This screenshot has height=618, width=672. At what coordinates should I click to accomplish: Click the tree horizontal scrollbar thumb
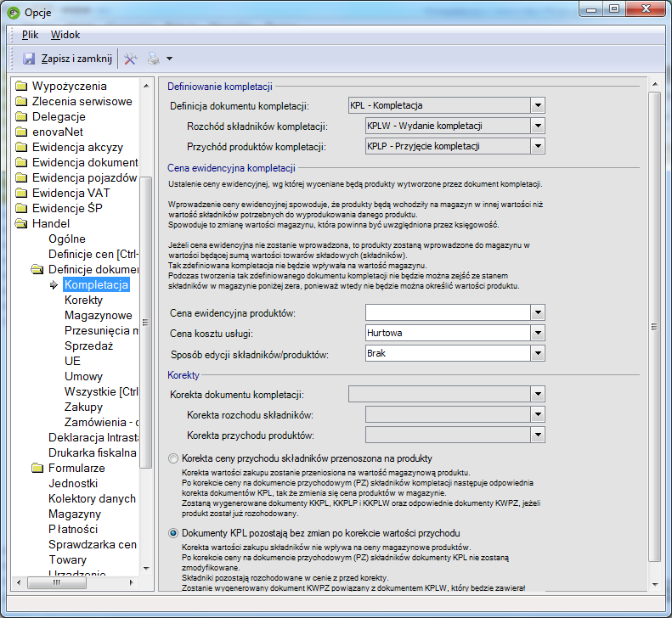pos(57,582)
